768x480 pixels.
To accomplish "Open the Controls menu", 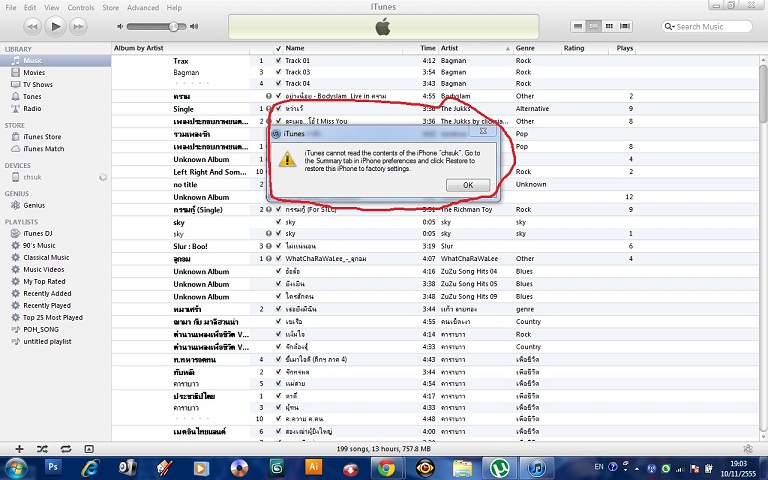I will [81, 7].
